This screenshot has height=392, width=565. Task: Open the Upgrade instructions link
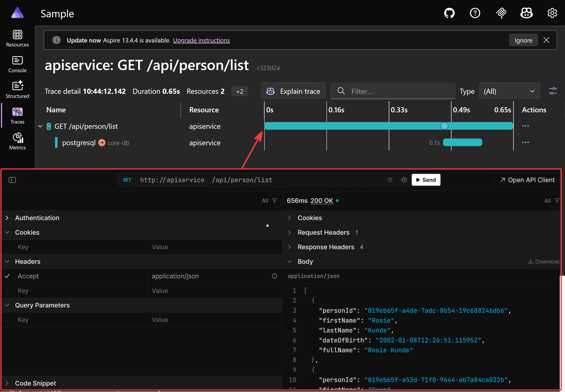(x=201, y=40)
